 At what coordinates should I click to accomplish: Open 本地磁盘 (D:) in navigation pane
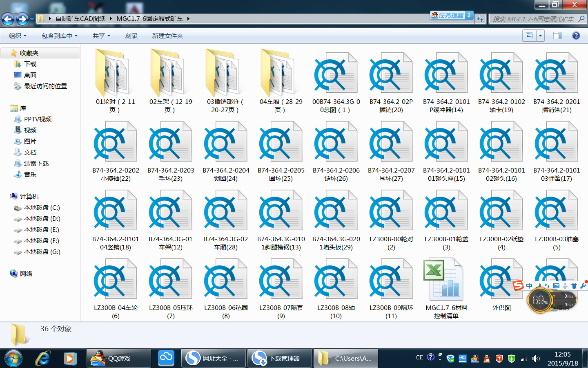pos(42,218)
